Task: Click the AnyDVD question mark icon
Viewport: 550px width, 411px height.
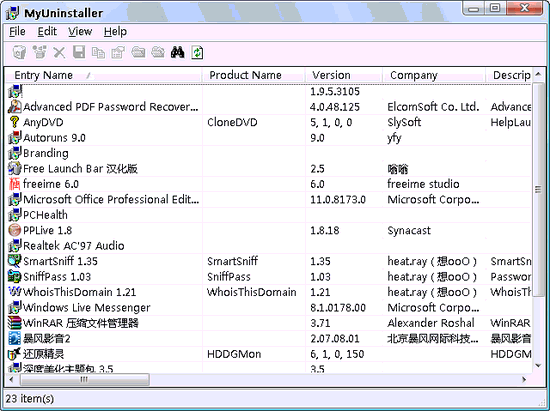Action: (x=14, y=122)
